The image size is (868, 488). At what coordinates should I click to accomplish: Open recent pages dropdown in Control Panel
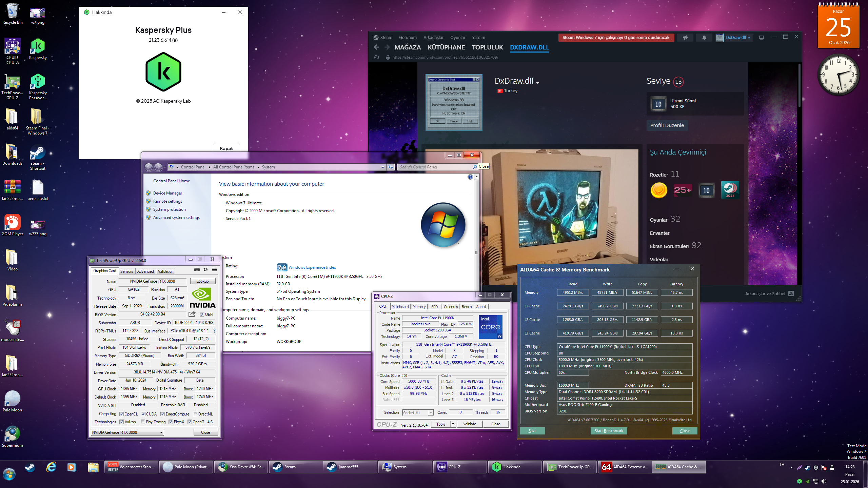coord(165,167)
